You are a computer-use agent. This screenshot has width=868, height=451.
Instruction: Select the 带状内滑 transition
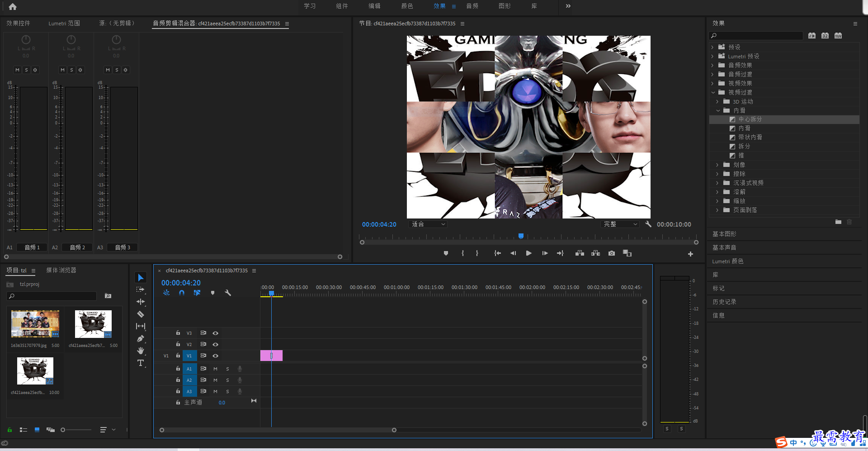coord(750,137)
